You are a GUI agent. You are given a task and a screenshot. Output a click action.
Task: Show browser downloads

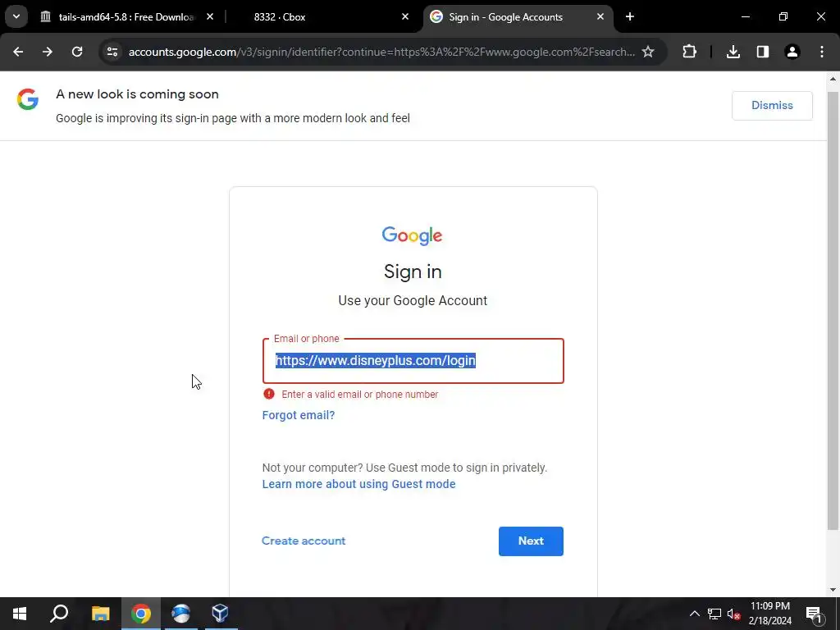[733, 52]
